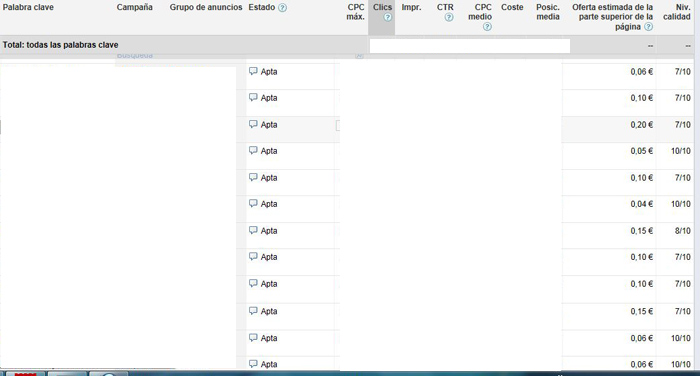700x376 pixels.
Task: Open status bubble in the 0,20 € row
Action: 253,124
